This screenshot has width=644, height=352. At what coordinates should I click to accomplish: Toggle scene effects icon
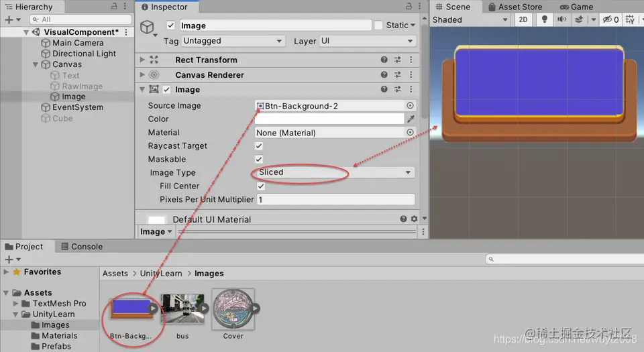(x=579, y=19)
